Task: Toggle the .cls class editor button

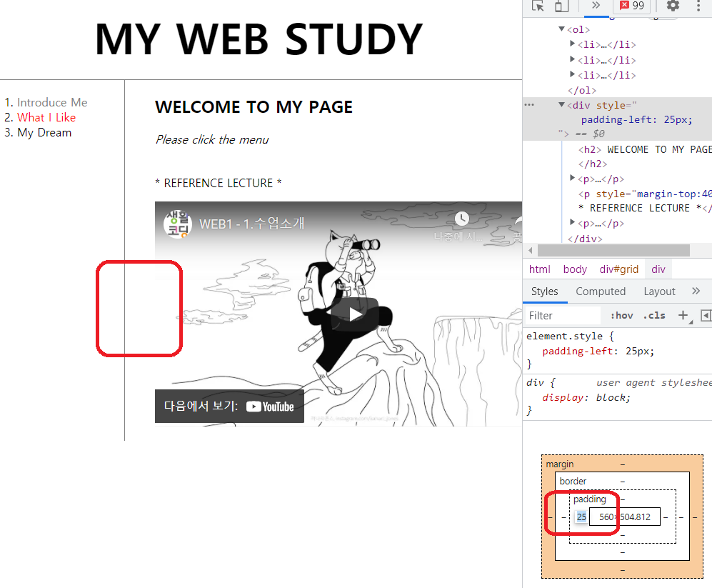Action: pos(654,315)
